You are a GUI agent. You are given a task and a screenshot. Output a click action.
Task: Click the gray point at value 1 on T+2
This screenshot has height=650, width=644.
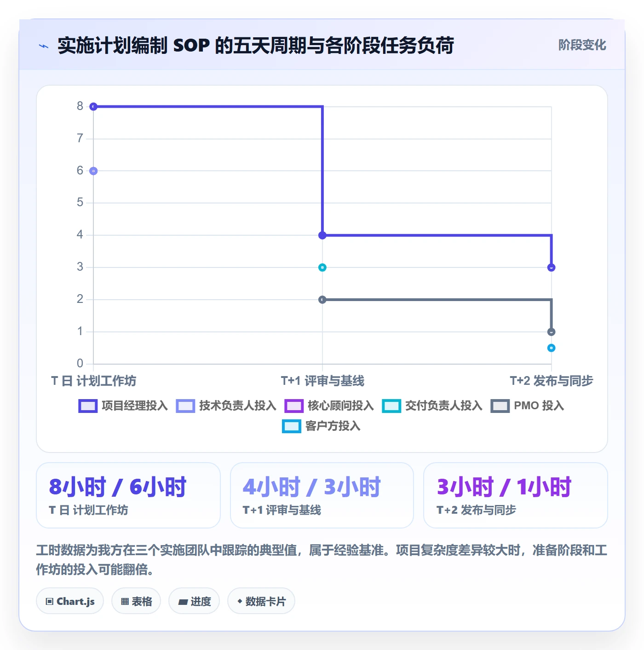click(x=552, y=332)
